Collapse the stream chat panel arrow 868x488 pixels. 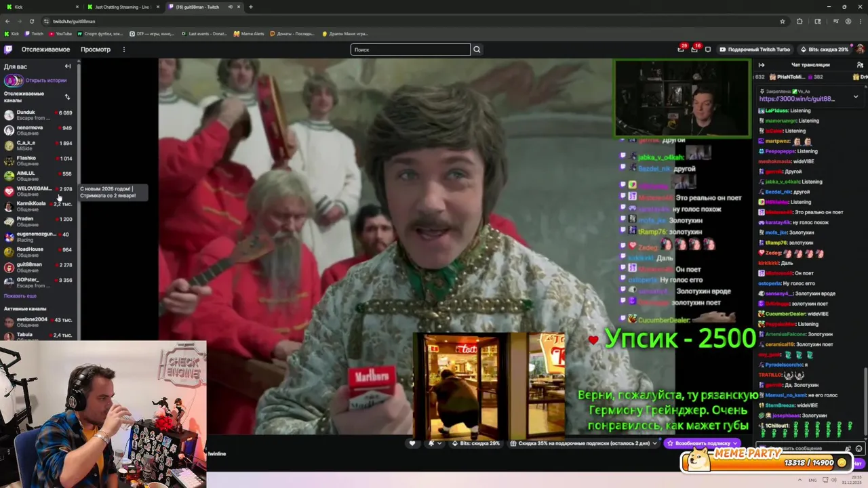(762, 65)
